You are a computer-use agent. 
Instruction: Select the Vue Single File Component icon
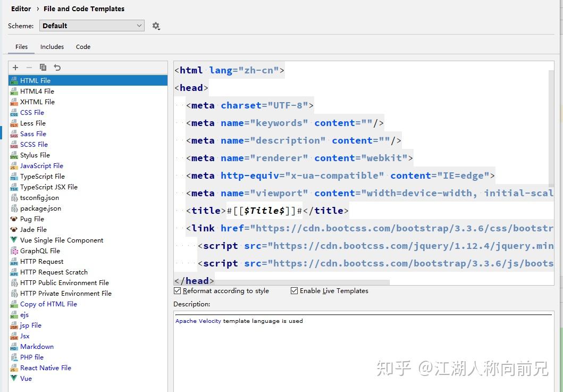[14, 240]
